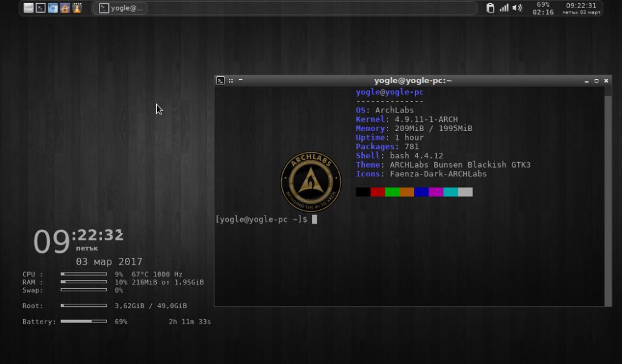Screen dimensions: 622x364
Task: Open the file manager launcher in panel
Action: tap(29, 8)
